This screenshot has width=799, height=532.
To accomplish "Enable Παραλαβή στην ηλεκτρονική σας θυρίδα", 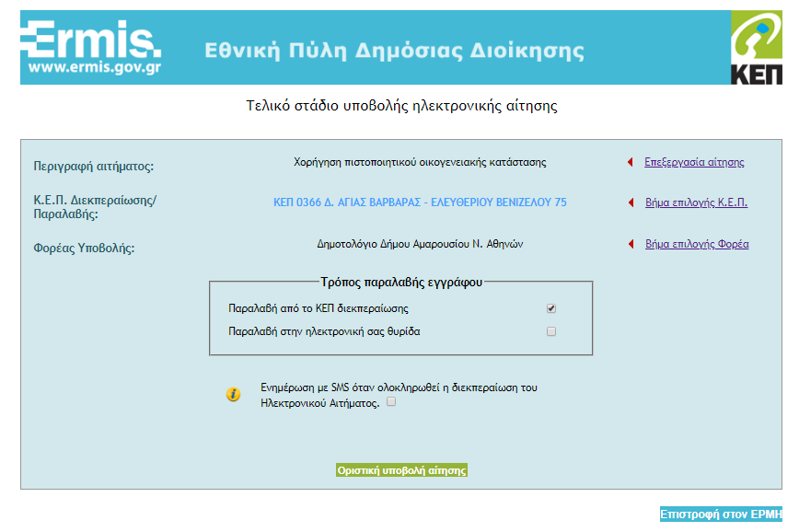I will pos(551,331).
